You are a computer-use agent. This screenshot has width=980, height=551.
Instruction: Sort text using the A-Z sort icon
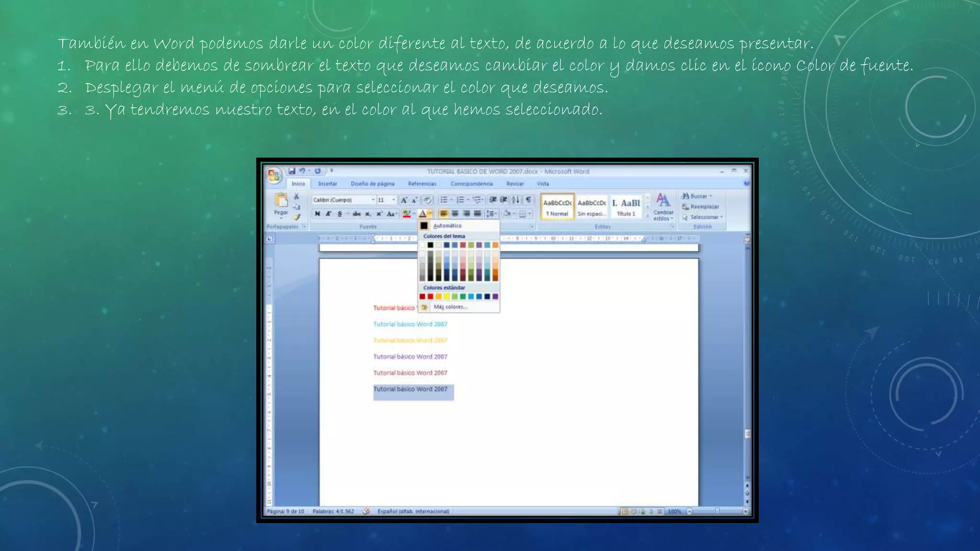pyautogui.click(x=515, y=200)
